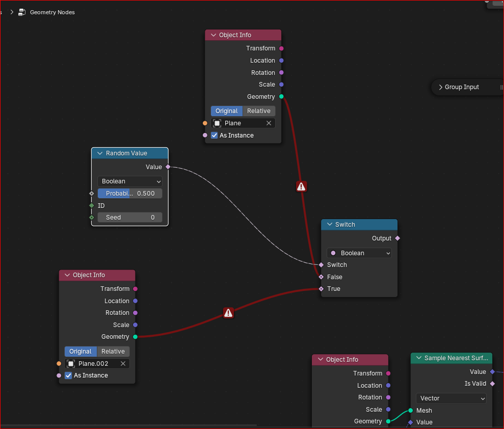
Task: Click the Switch node Output socket
Action: [x=397, y=238]
